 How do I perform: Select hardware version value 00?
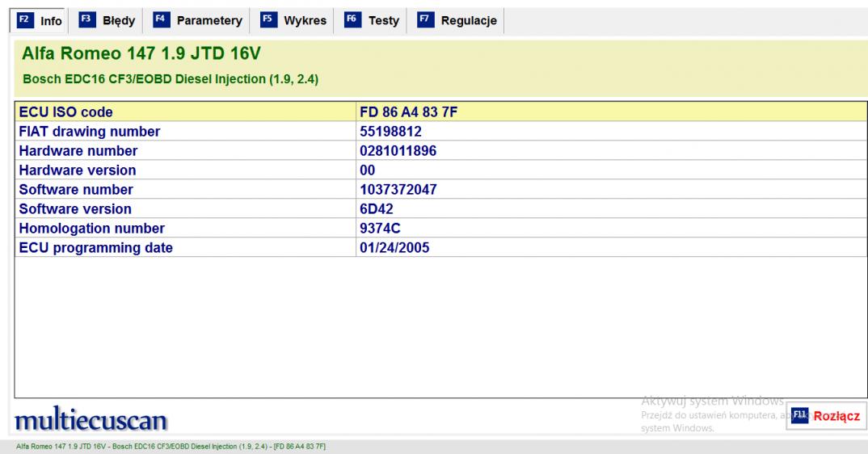pos(367,170)
